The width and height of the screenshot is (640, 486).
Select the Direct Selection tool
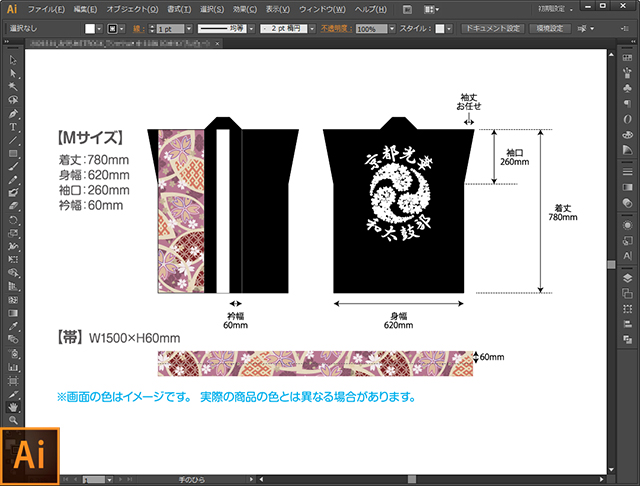13,73
